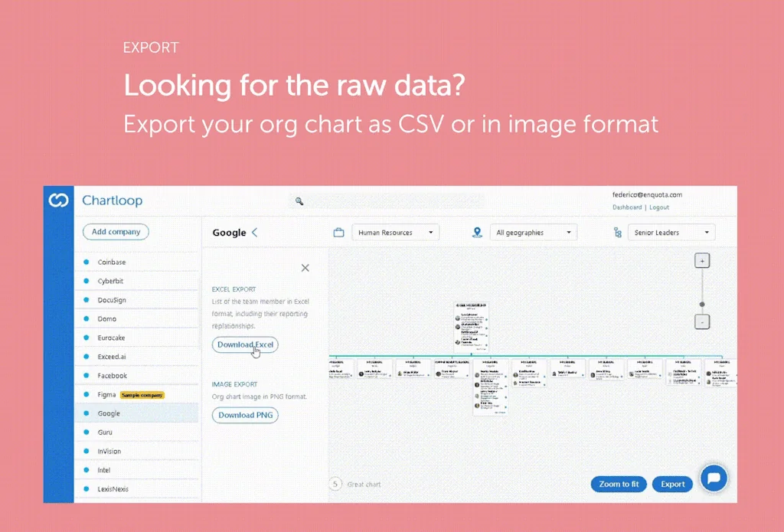This screenshot has height=532, width=784.
Task: Click the hierarchy level icon
Action: tap(618, 233)
